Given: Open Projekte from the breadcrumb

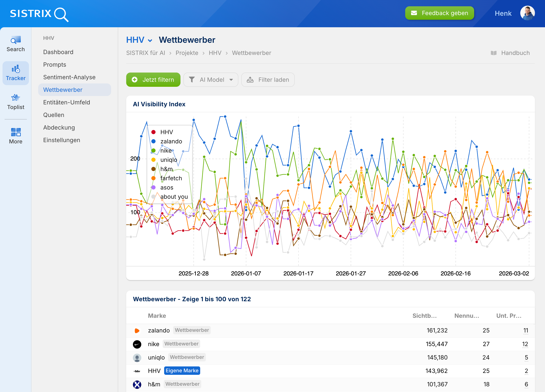Looking at the screenshot, I should pyautogui.click(x=187, y=53).
